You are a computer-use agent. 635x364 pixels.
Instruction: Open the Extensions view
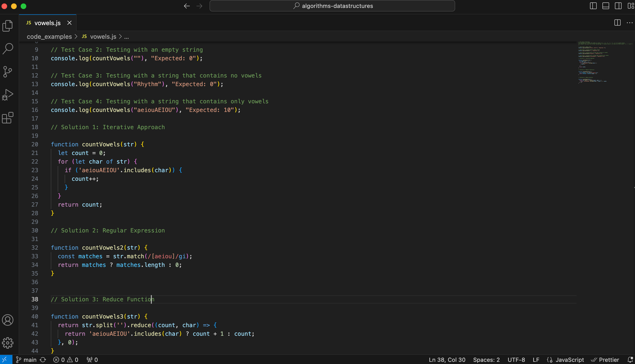coord(7,118)
